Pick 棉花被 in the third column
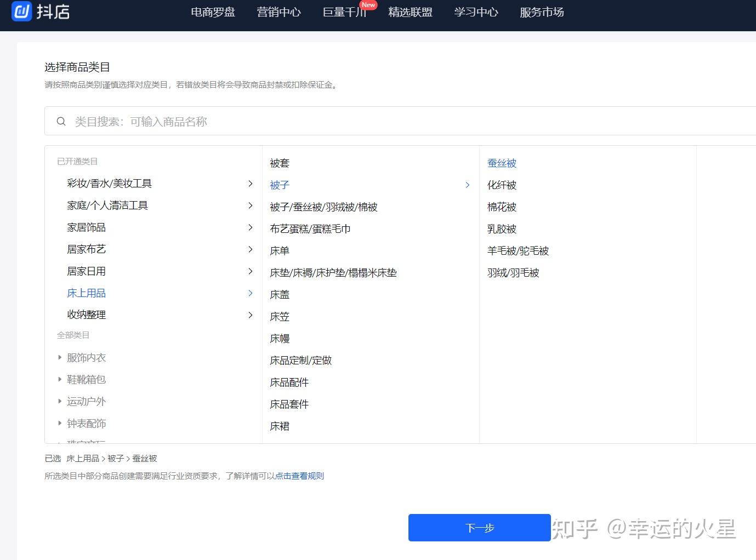The width and height of the screenshot is (756, 560). tap(502, 207)
